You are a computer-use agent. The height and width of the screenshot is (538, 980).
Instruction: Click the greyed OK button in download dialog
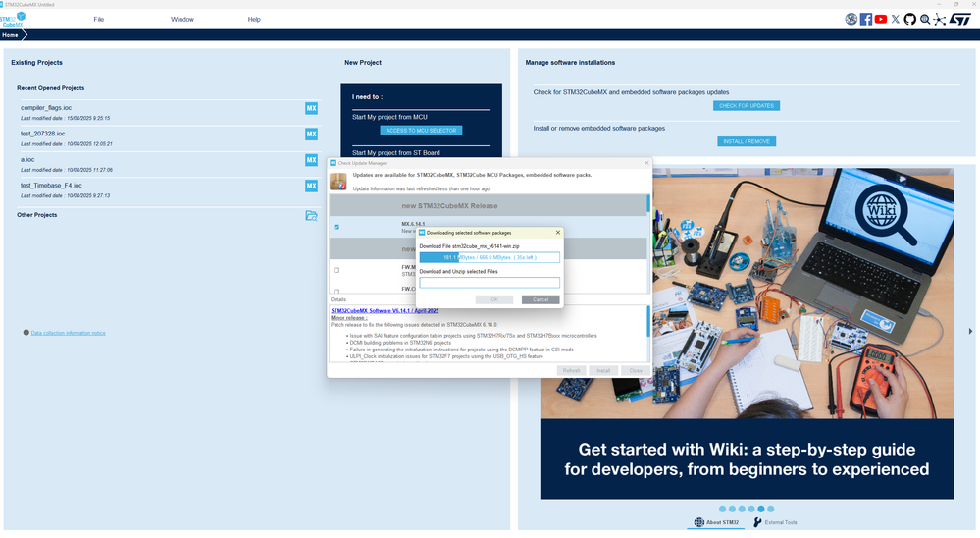pos(494,299)
